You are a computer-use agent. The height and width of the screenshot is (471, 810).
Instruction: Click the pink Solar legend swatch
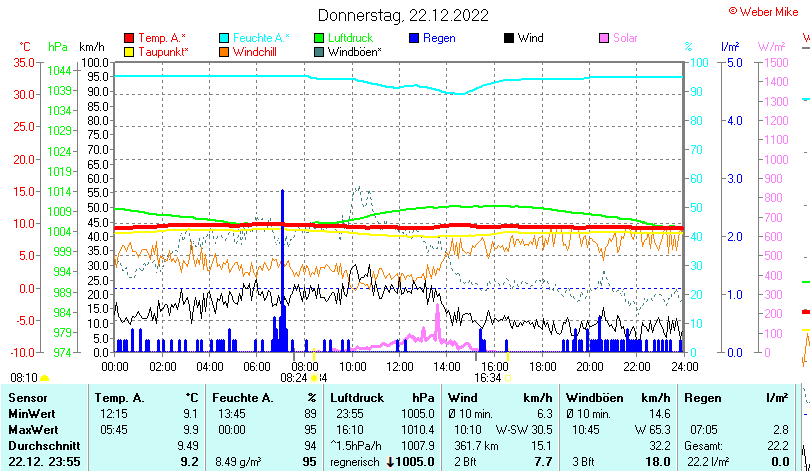click(x=604, y=38)
